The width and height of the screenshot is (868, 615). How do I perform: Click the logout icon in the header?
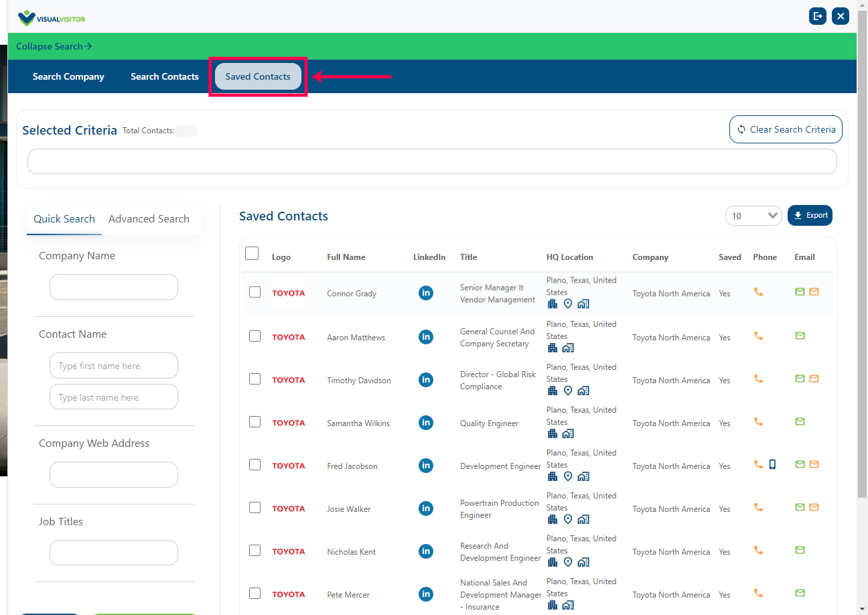pos(818,16)
